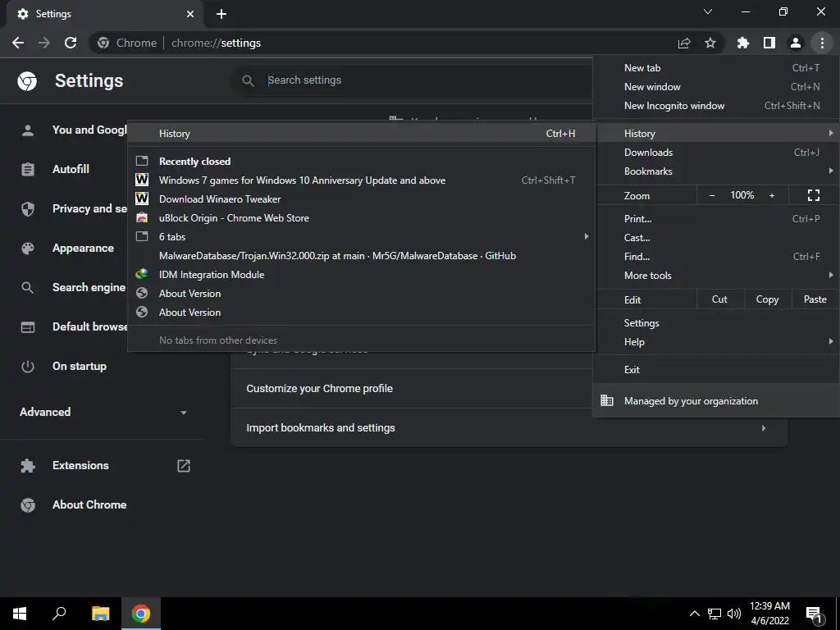Select Find... menu item
Viewport: 840px width, 630px height.
coord(716,257)
